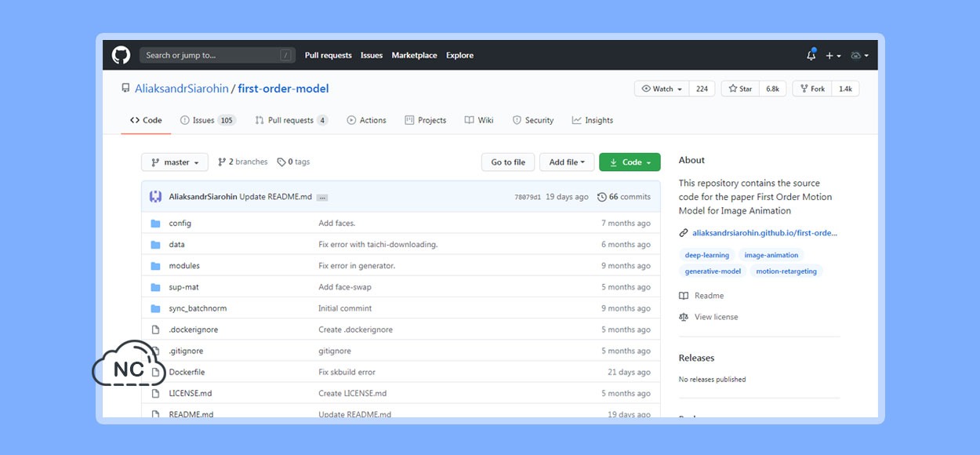The image size is (980, 455).
Task: Click the branch icon beside 2 branches
Action: point(222,162)
